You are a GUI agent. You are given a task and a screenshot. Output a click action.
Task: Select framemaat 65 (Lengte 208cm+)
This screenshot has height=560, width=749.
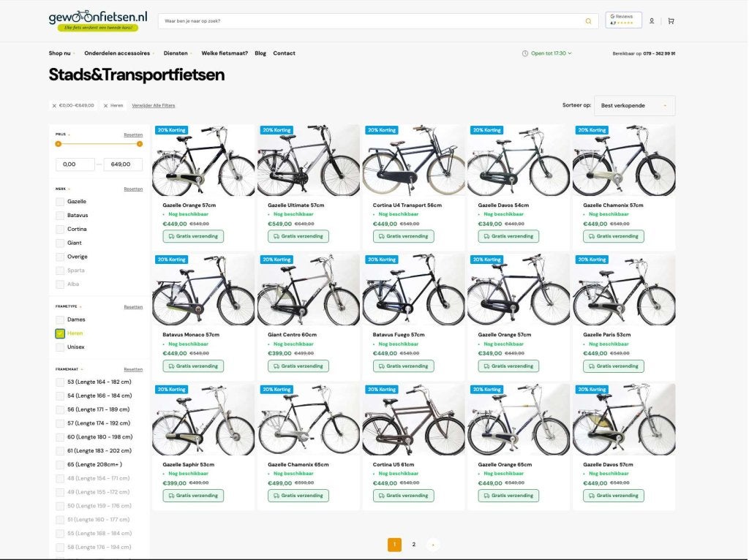pyautogui.click(x=60, y=465)
